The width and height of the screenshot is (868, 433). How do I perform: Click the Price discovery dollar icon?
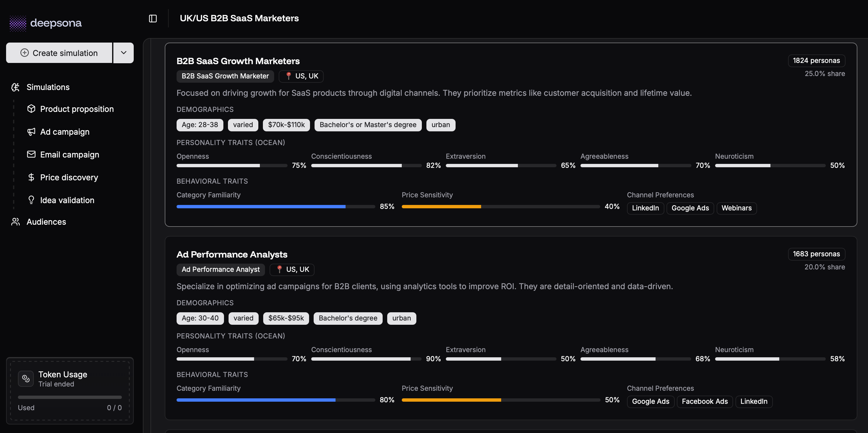[31, 177]
